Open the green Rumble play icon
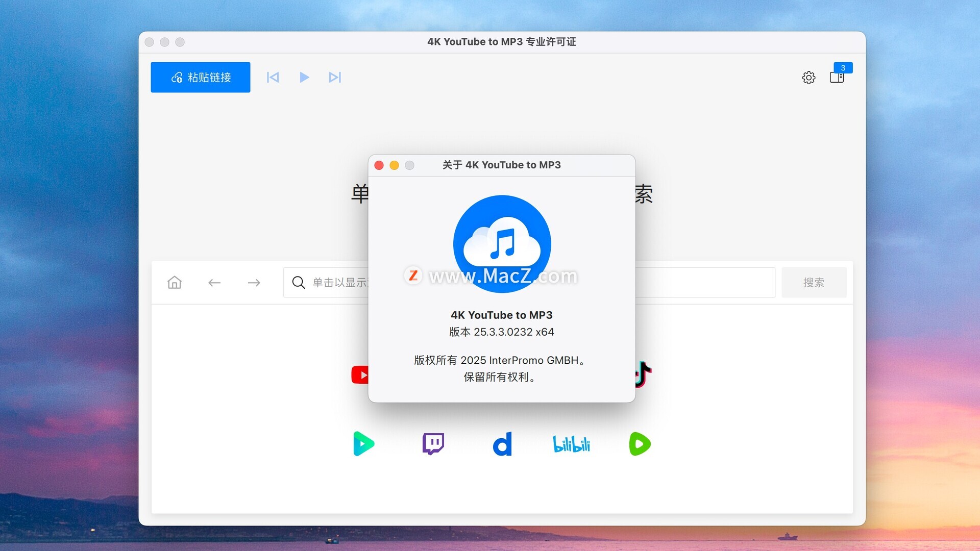 pyautogui.click(x=640, y=444)
